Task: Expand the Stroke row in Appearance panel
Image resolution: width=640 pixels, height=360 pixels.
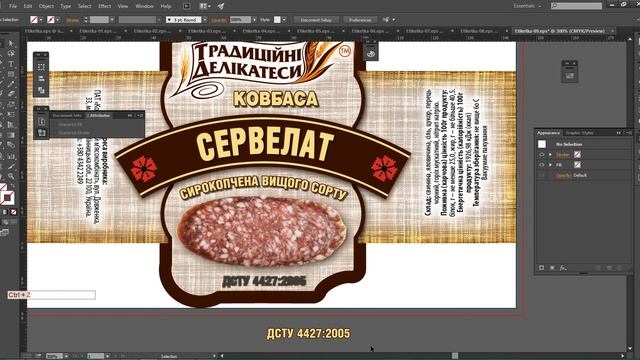Action: pos(550,155)
